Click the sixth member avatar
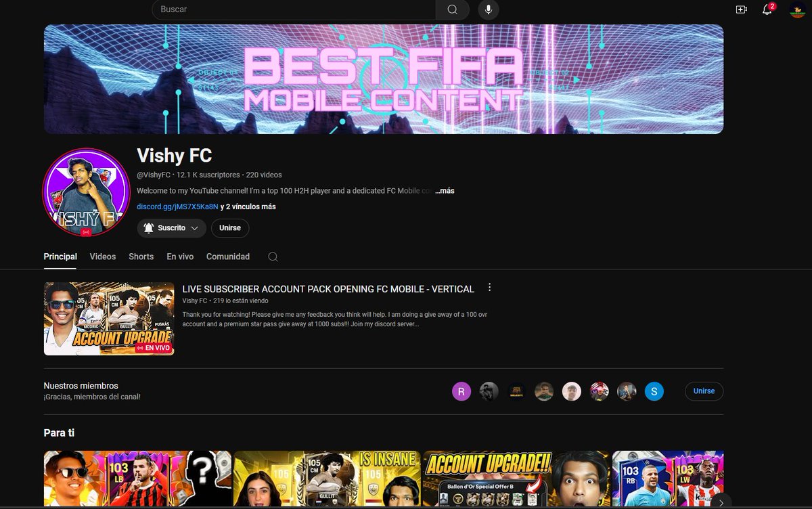This screenshot has height=509, width=812. 600,391
